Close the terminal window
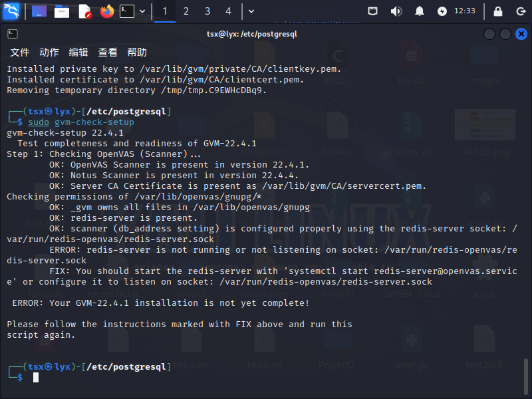The width and height of the screenshot is (532, 399). point(521,34)
